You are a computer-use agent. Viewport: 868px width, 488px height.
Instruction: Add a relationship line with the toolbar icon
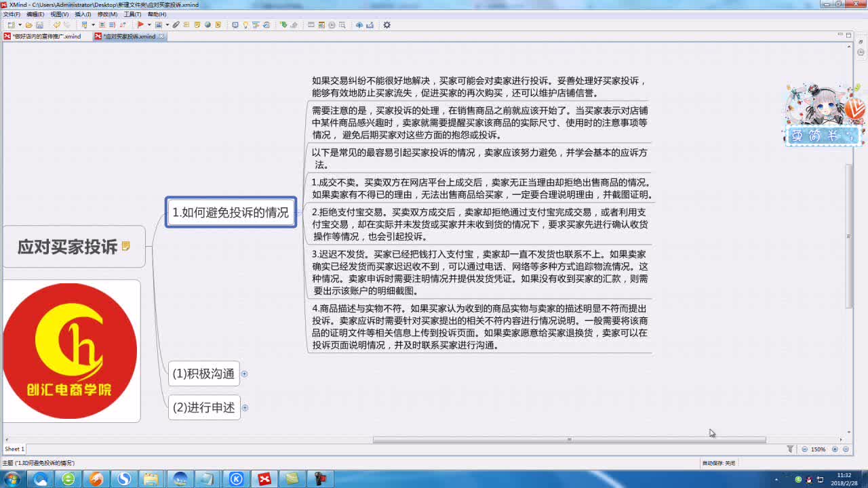[x=124, y=24]
